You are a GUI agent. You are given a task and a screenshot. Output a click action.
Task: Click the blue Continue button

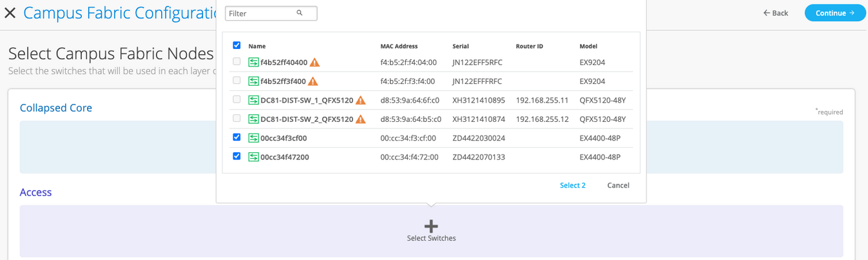[834, 13]
